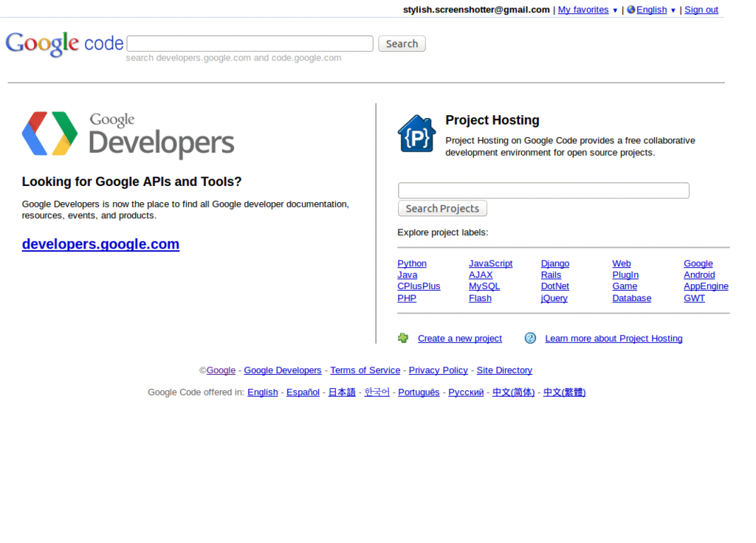
Task: Open the ©Google footer link
Action: click(x=221, y=370)
